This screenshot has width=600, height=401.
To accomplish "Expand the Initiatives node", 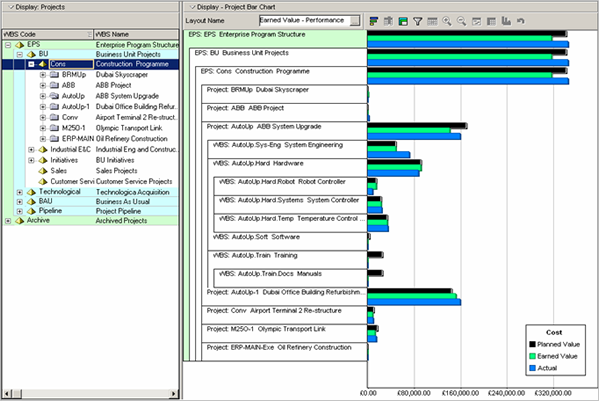I will coord(31,161).
